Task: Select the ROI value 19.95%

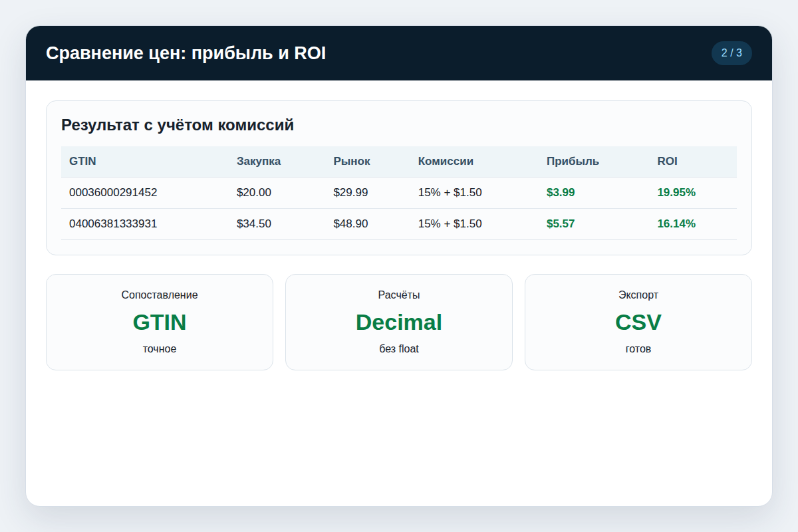Action: point(676,193)
